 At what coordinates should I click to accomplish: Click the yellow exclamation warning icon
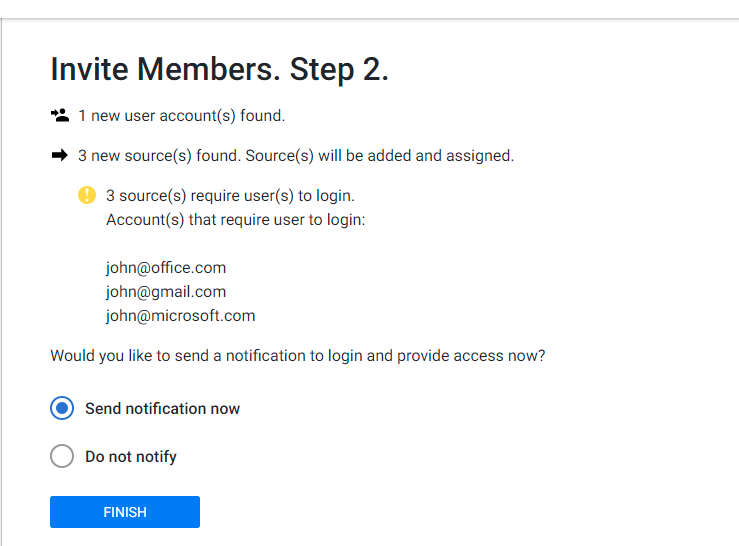point(87,195)
